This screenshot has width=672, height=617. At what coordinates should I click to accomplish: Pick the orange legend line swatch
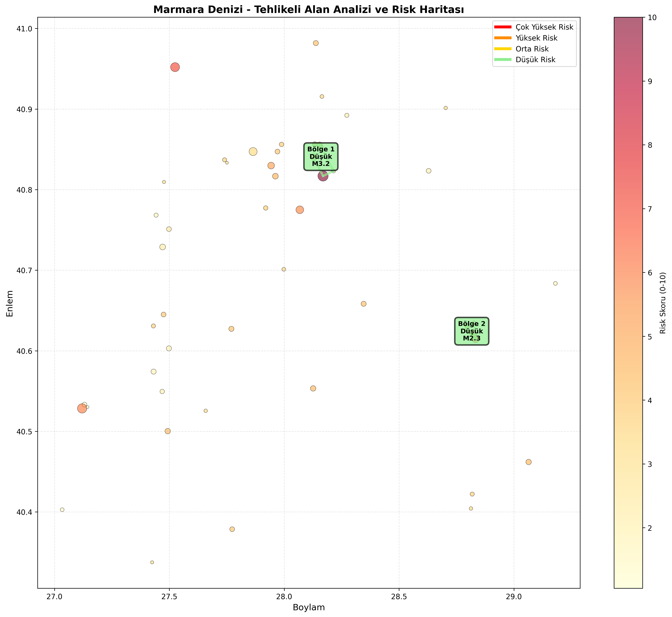point(502,38)
